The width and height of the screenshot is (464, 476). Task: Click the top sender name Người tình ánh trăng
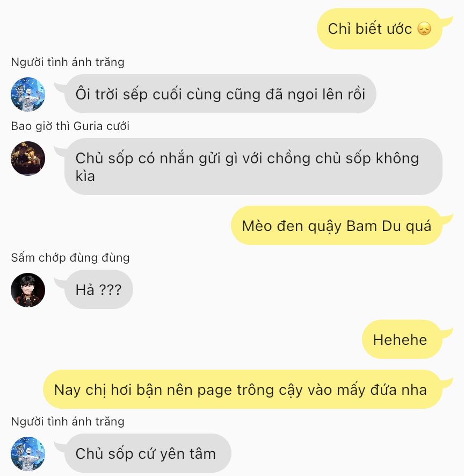[x=68, y=62]
